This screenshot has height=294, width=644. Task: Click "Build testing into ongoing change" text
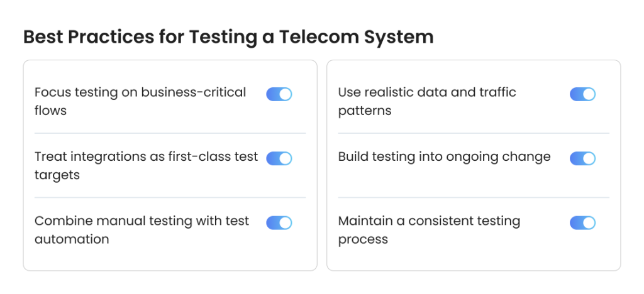(x=444, y=157)
